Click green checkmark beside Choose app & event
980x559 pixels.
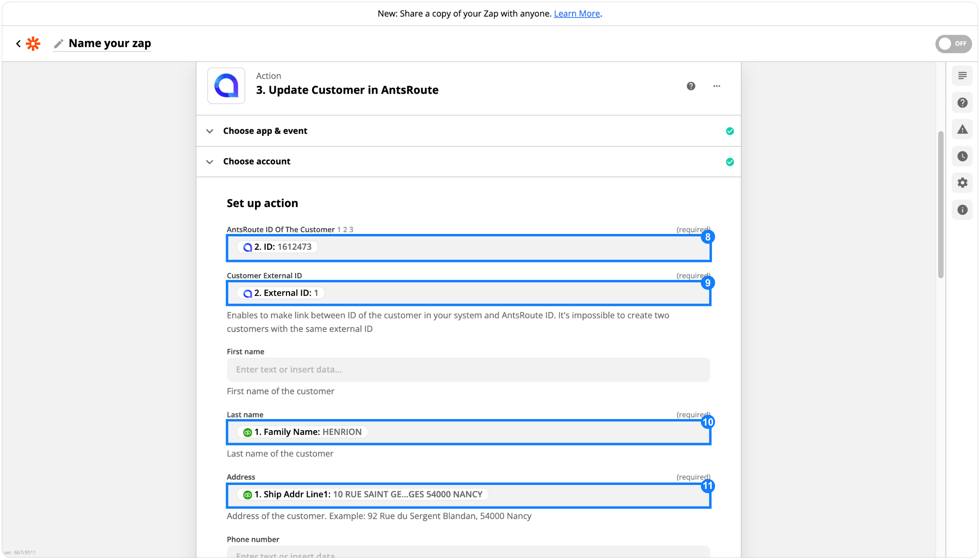pyautogui.click(x=730, y=131)
